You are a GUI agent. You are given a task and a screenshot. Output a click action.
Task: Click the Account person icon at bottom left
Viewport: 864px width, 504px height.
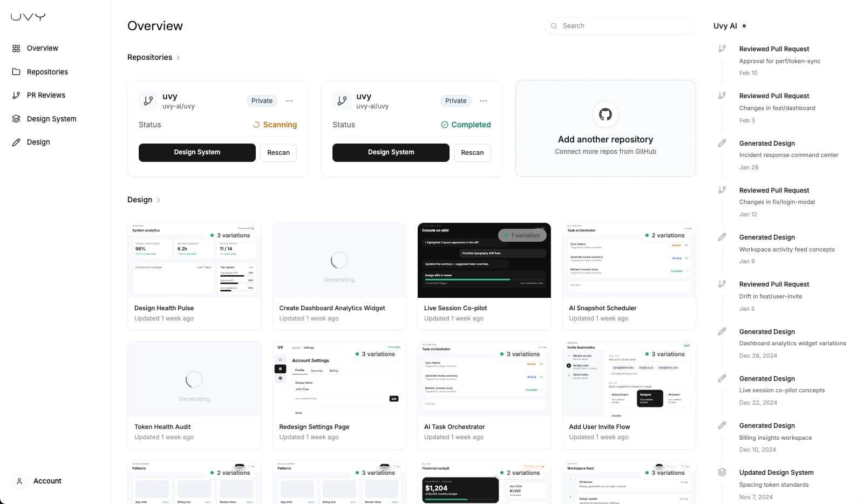(19, 481)
